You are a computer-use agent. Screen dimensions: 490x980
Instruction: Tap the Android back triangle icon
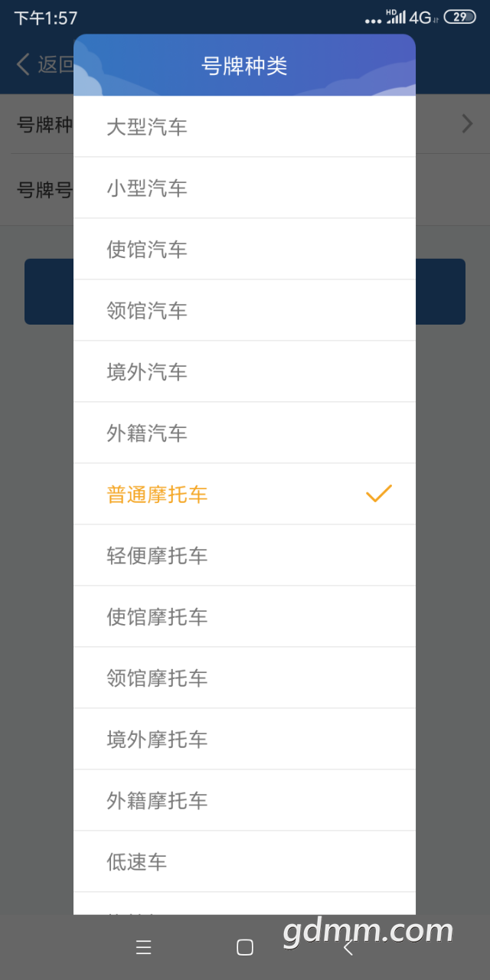click(x=348, y=948)
